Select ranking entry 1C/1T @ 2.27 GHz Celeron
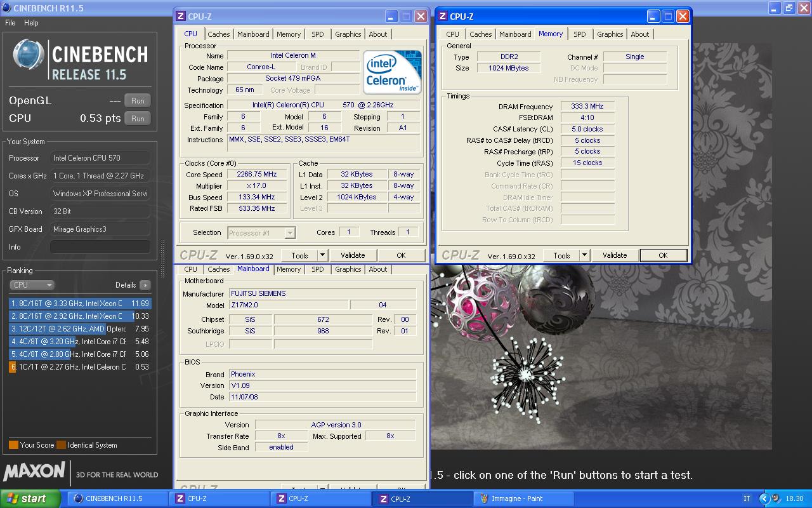This screenshot has width=812, height=508. pos(80,367)
